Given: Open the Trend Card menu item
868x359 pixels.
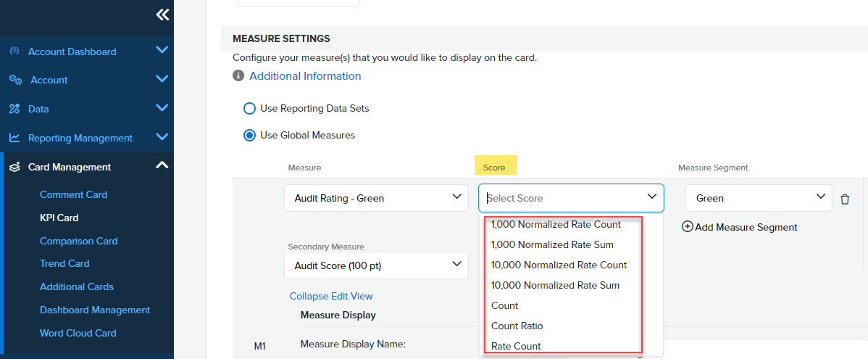Looking at the screenshot, I should pos(64,263).
